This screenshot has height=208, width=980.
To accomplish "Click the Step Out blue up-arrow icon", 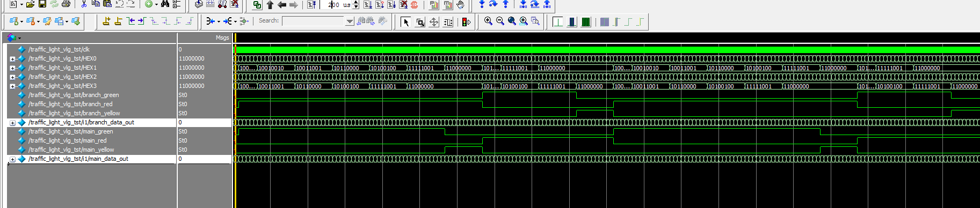I will 505,4.
